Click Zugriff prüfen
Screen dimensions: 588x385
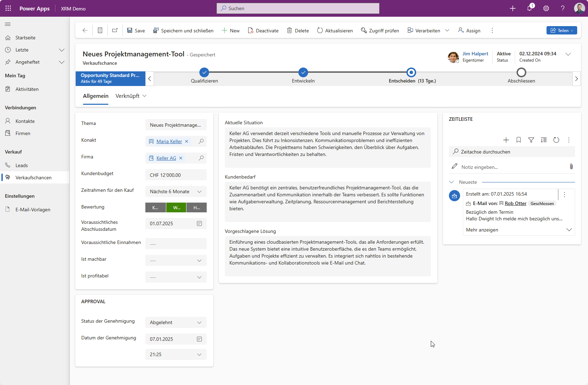coord(380,31)
